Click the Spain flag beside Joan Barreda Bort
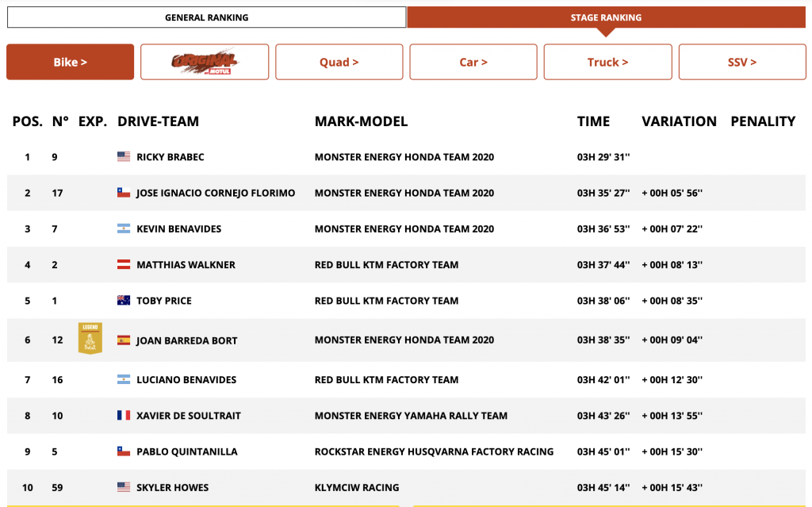812x507 pixels. click(x=124, y=340)
